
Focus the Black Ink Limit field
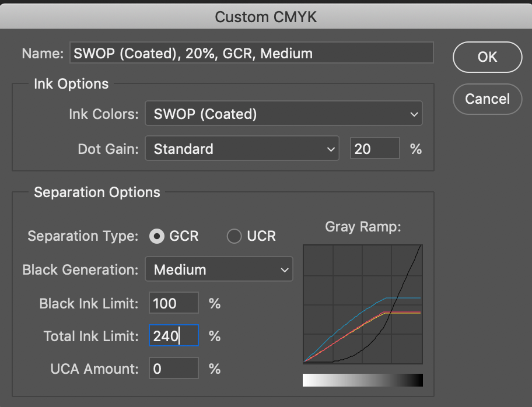174,304
